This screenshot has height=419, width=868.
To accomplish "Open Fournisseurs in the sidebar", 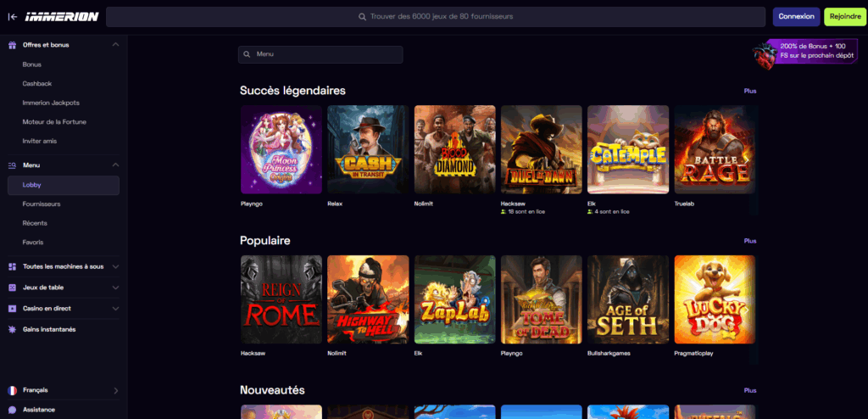I will [42, 204].
